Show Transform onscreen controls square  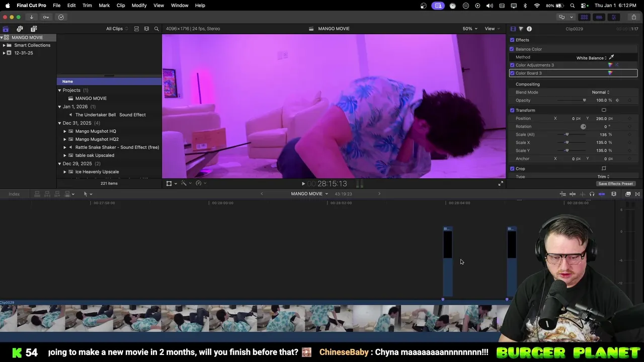[x=604, y=110]
